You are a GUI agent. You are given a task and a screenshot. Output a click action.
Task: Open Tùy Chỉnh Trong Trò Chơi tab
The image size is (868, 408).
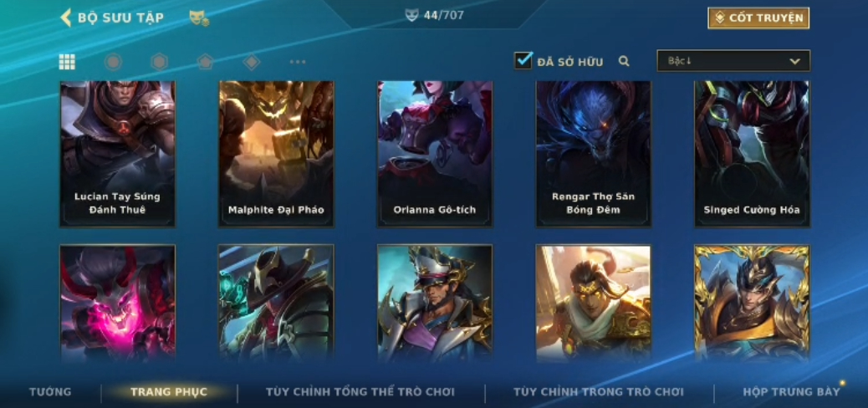[x=599, y=392]
